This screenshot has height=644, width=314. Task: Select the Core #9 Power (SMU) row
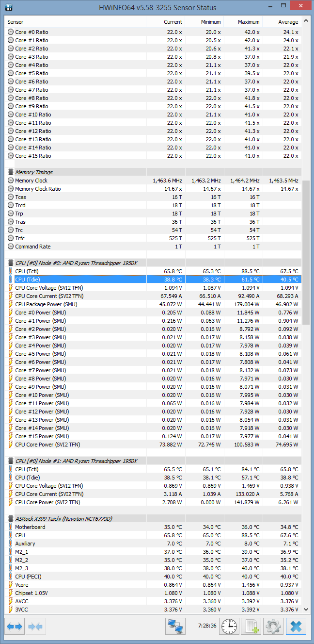click(x=153, y=387)
